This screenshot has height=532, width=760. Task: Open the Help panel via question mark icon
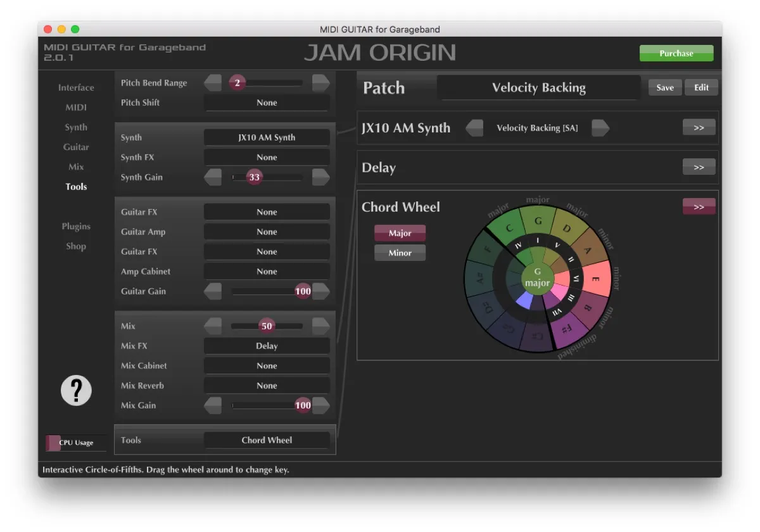76,391
